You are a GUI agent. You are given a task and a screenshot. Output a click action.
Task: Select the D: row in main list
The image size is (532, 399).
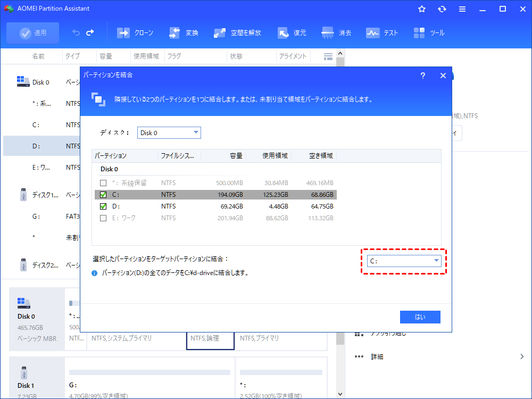point(41,146)
